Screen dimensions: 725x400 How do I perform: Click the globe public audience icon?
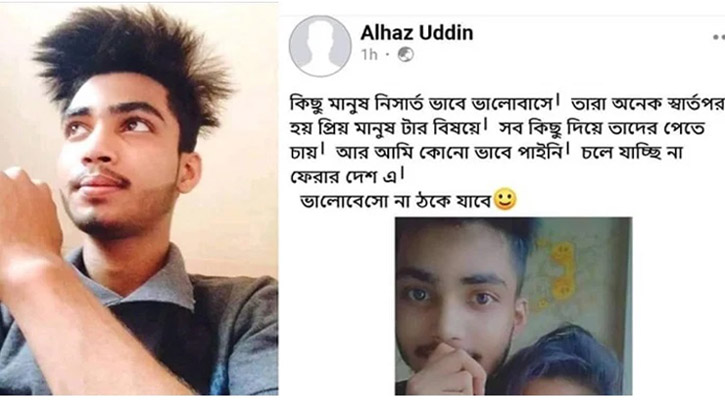[406, 55]
